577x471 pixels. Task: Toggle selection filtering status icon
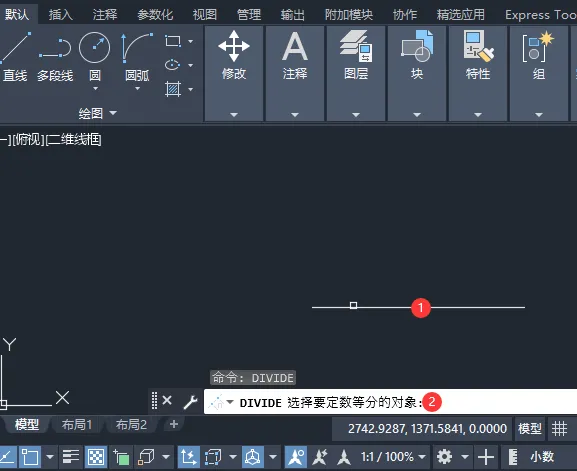pos(213,457)
